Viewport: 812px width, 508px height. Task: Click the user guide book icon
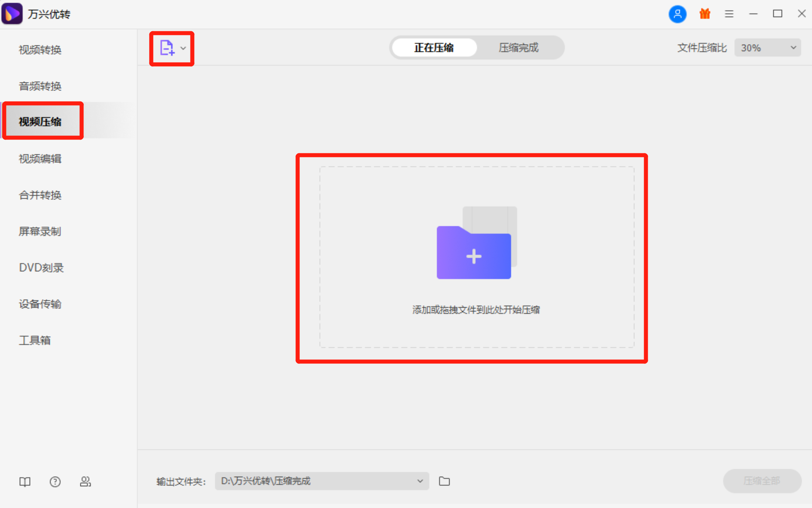point(25,481)
